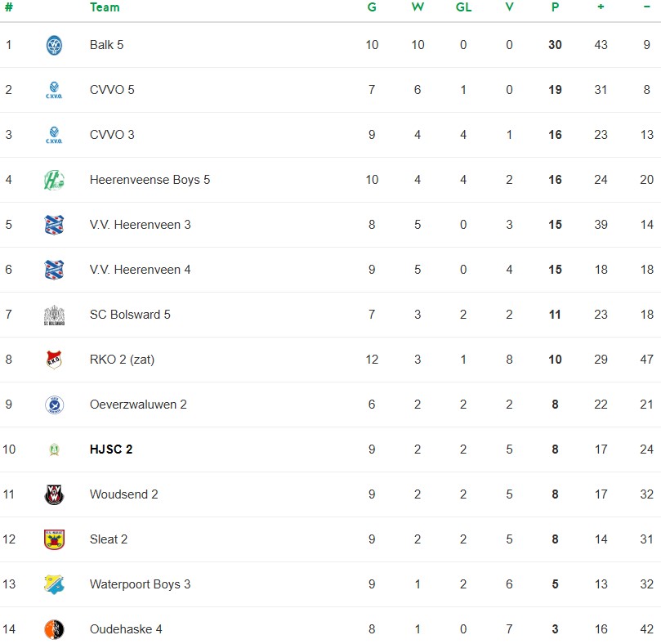Click the RKO 2 (zat) club crest

tap(54, 360)
